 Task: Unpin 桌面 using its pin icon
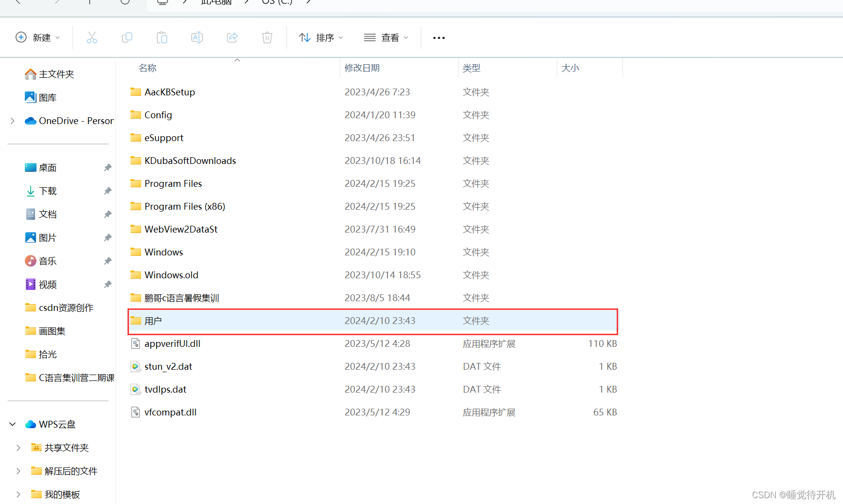[x=108, y=167]
